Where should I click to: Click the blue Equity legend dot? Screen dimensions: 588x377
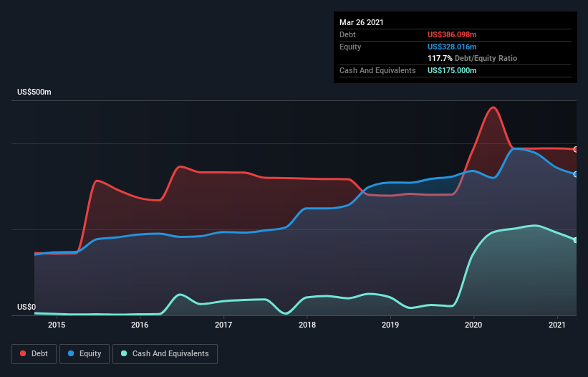pyautogui.click(x=71, y=353)
